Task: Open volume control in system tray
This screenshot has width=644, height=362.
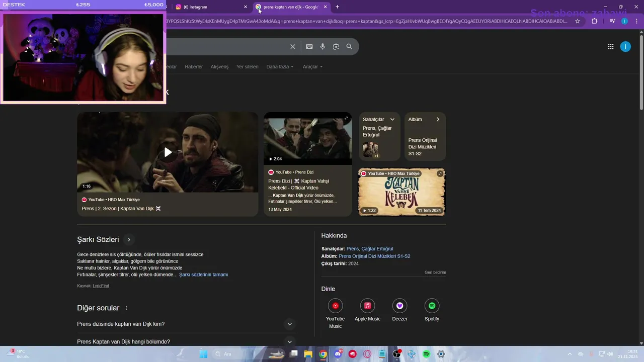Action: (x=610, y=354)
